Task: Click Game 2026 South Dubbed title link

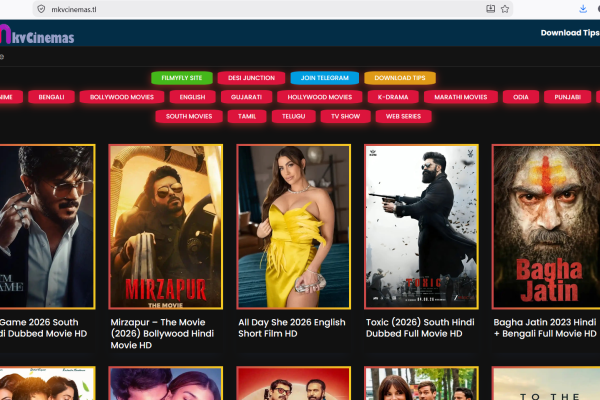Action: (44, 328)
